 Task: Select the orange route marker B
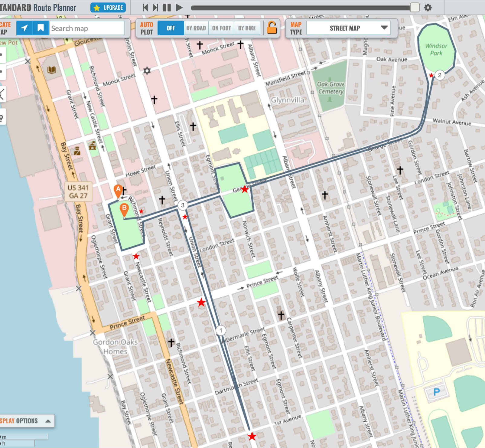click(124, 209)
